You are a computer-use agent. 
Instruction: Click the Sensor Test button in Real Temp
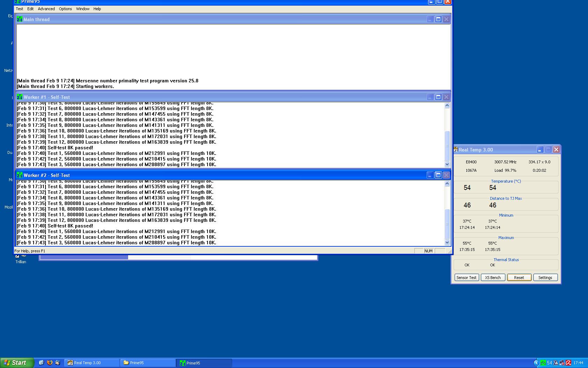pos(467,278)
